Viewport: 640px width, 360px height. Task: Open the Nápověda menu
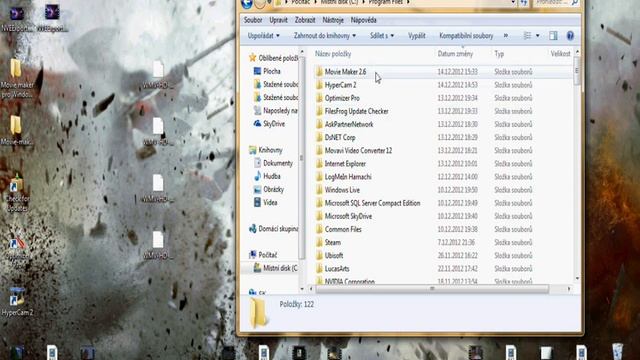tap(363, 20)
